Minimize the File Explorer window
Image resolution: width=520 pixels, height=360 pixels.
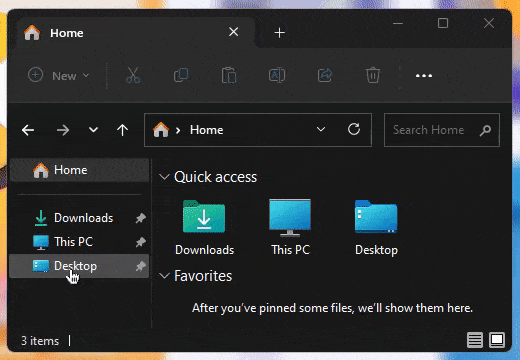[398, 23]
